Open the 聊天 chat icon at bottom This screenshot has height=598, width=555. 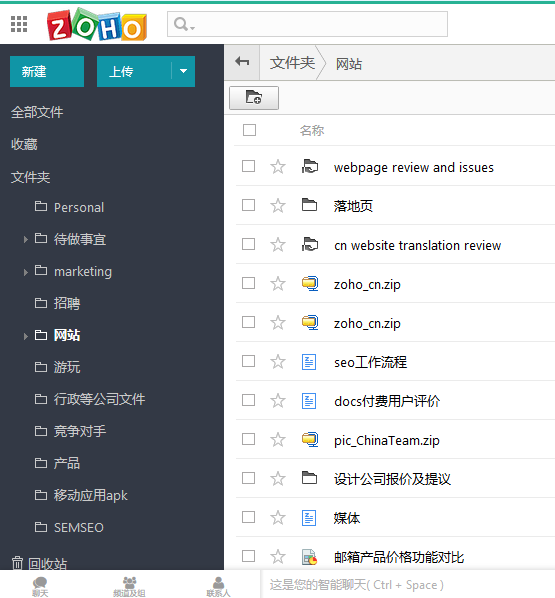(40, 586)
